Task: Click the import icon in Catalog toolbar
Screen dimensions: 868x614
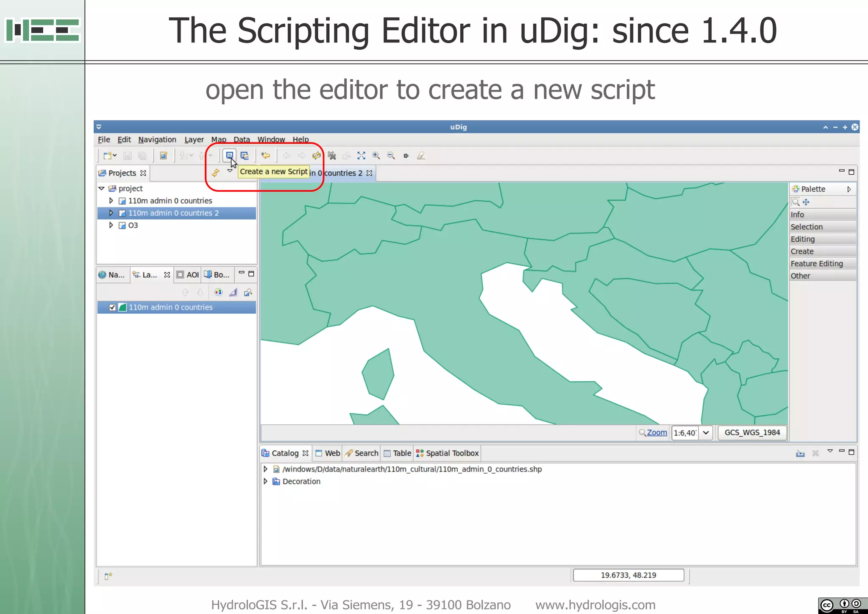Action: (800, 453)
